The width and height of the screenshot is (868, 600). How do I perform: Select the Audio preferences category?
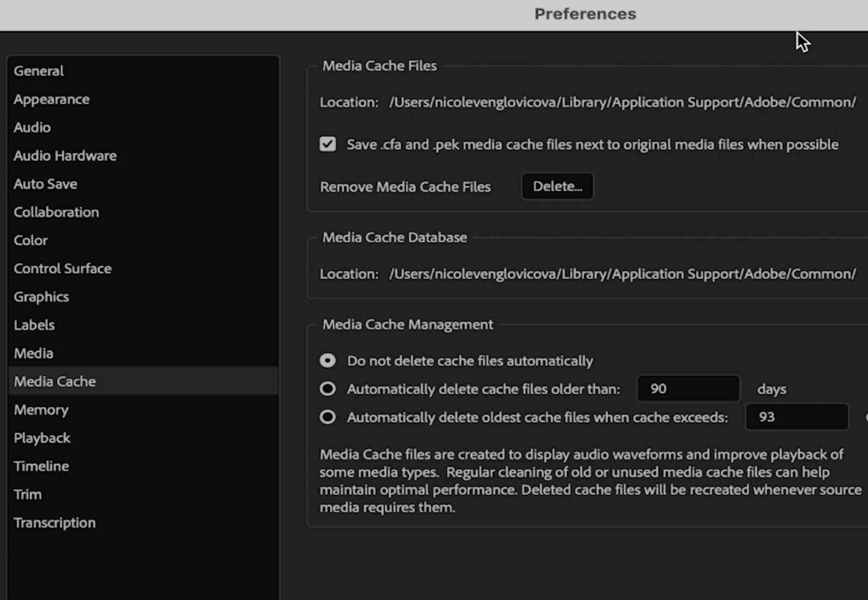pyautogui.click(x=32, y=127)
